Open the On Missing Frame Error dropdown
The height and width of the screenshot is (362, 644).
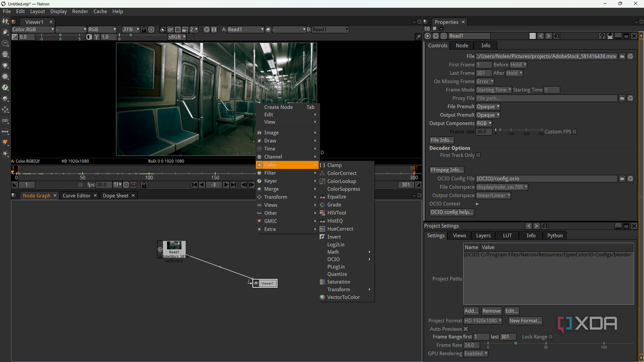pyautogui.click(x=485, y=81)
